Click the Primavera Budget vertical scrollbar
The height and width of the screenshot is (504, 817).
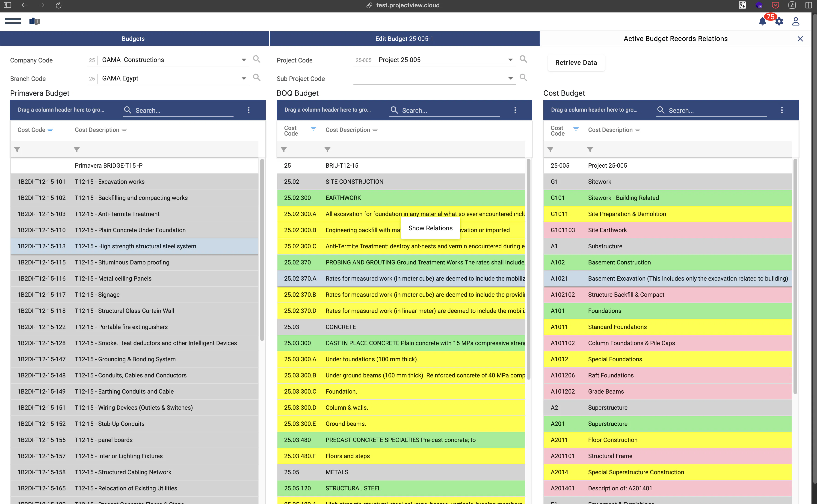pyautogui.click(x=262, y=250)
